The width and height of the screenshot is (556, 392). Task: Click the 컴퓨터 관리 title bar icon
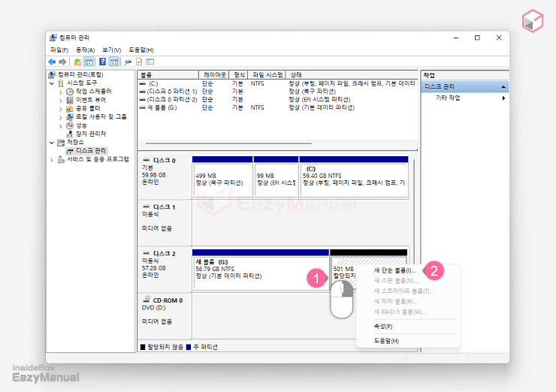click(x=53, y=38)
